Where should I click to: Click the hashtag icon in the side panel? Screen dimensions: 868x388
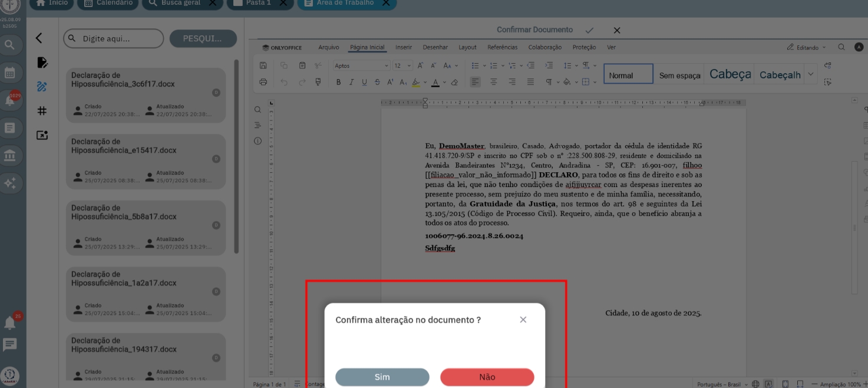pos(42,111)
